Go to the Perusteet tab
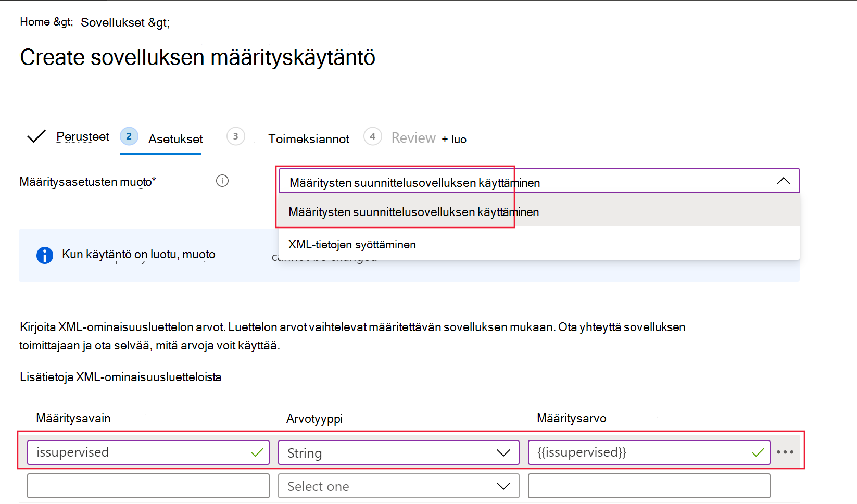 pyautogui.click(x=83, y=136)
